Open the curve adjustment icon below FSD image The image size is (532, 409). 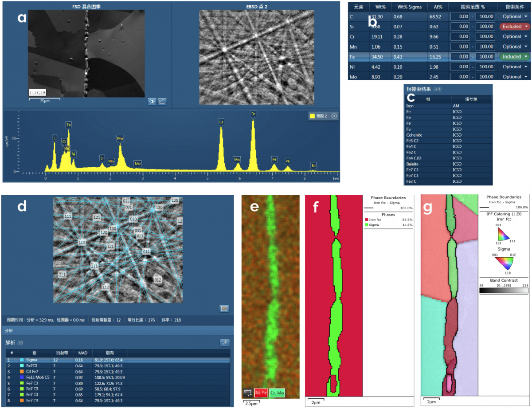(x=162, y=101)
